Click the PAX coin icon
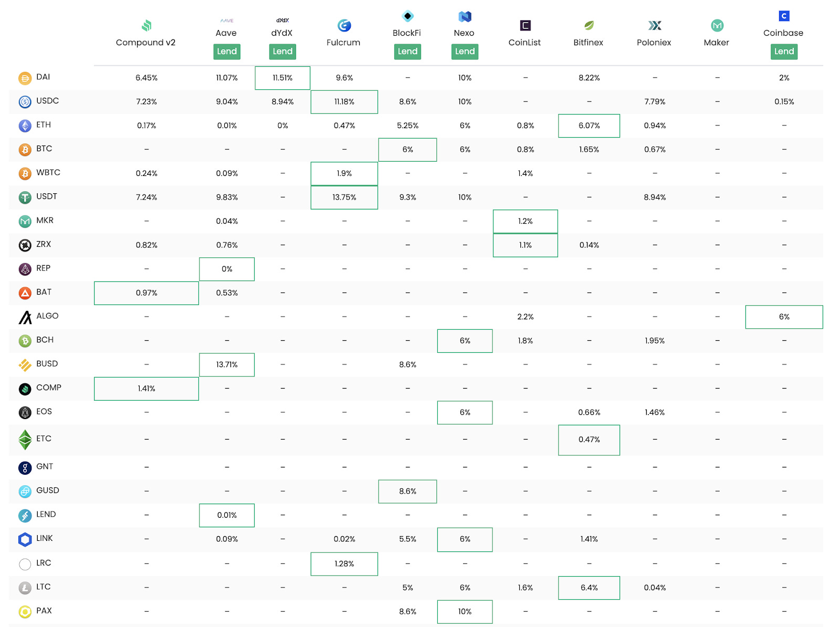 coord(25,612)
